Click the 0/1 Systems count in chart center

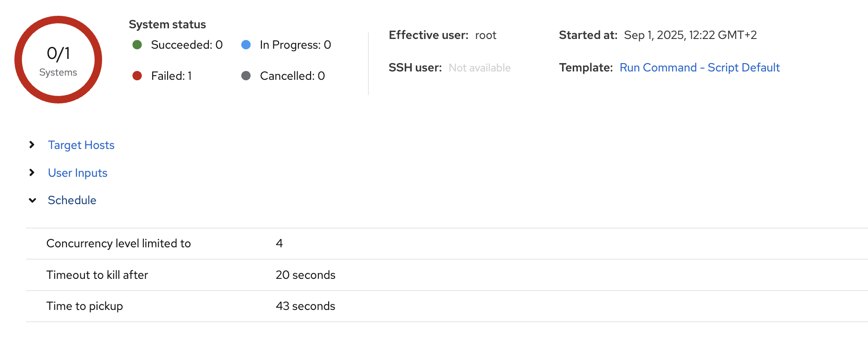click(58, 60)
